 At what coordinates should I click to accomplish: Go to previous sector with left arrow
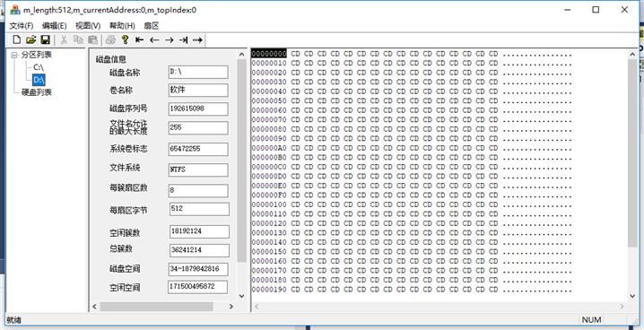(x=154, y=39)
